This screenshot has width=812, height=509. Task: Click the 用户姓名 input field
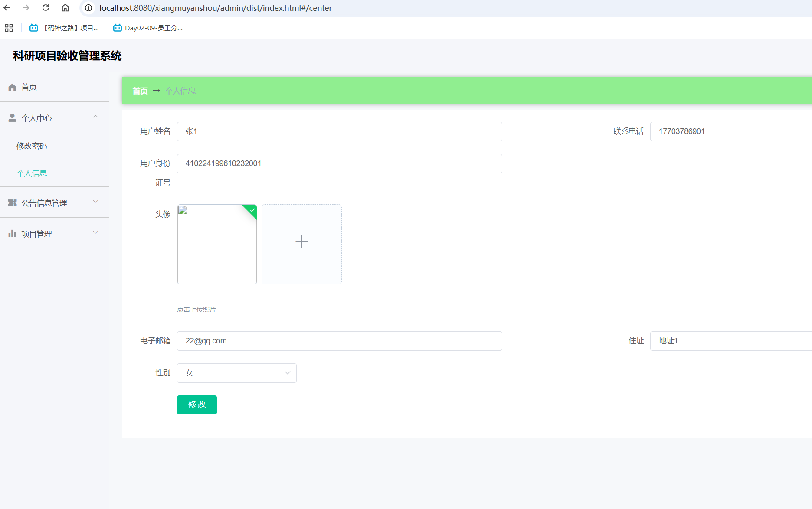point(339,131)
